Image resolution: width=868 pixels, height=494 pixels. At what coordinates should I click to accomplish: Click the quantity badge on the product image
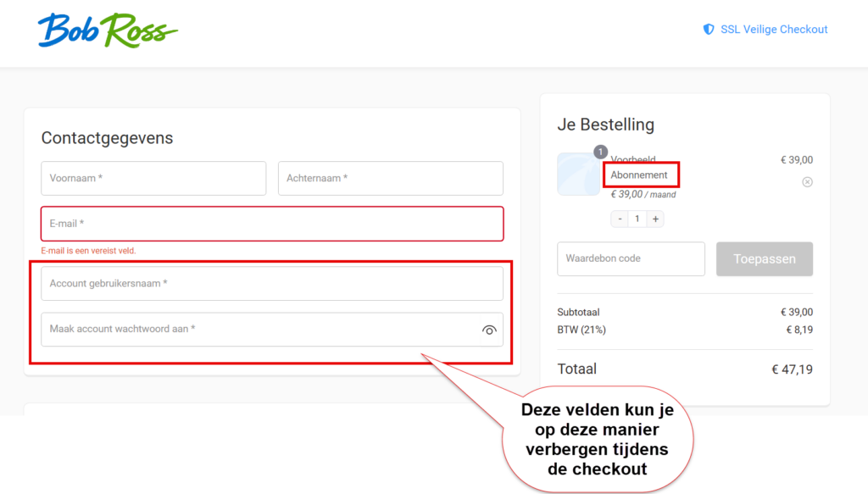point(600,153)
